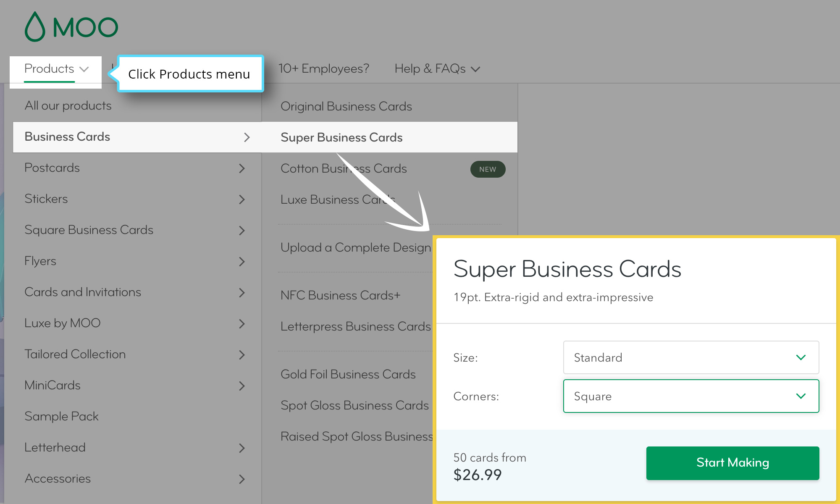Expand Tailored Collection arrow
This screenshot has height=504, width=840.
pyautogui.click(x=242, y=355)
